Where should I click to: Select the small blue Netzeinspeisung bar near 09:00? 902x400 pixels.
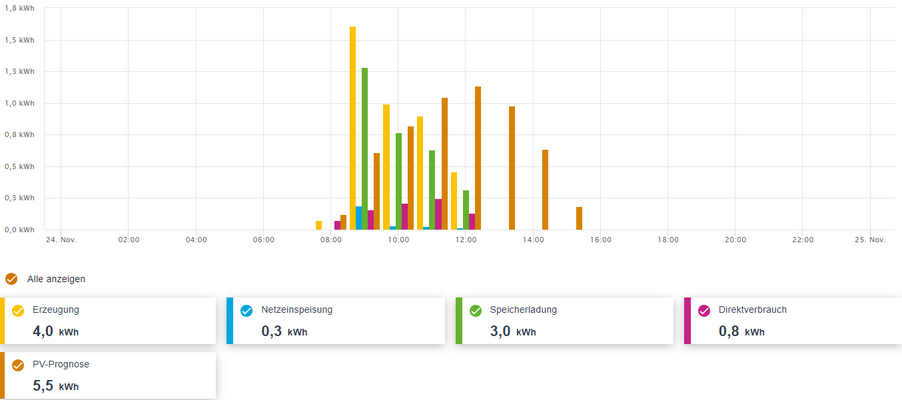pyautogui.click(x=359, y=218)
